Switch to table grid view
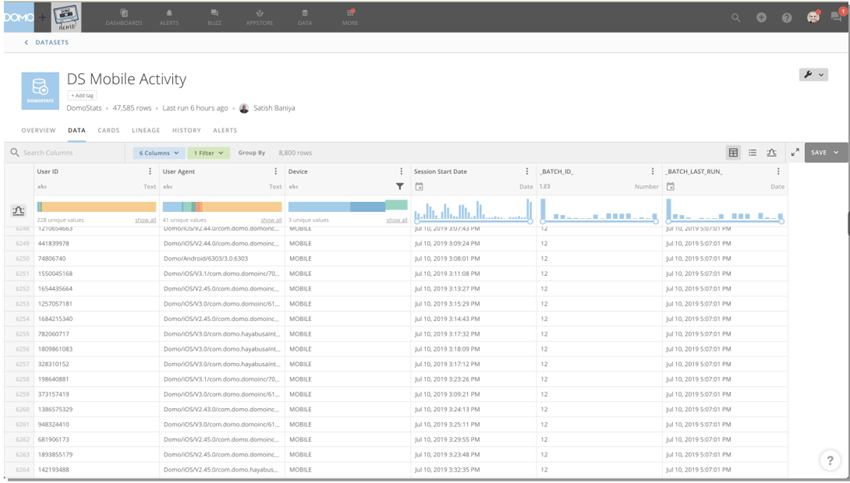The image size is (850, 483). tap(733, 153)
